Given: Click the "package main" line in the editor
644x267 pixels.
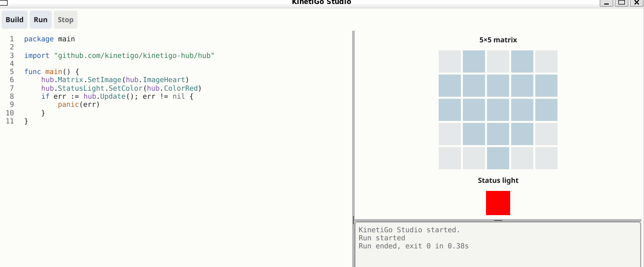Looking at the screenshot, I should click(x=49, y=39).
